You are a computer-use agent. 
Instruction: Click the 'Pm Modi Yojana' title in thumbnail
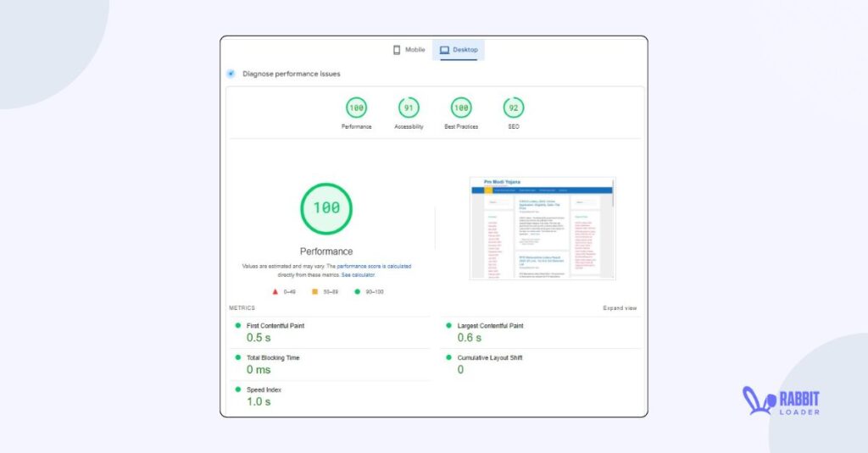pyautogui.click(x=502, y=182)
